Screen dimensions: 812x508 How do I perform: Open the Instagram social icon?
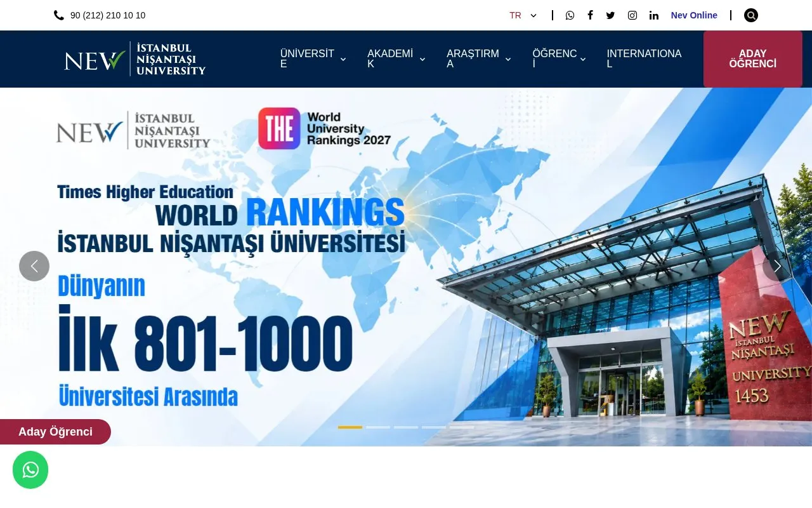click(632, 15)
